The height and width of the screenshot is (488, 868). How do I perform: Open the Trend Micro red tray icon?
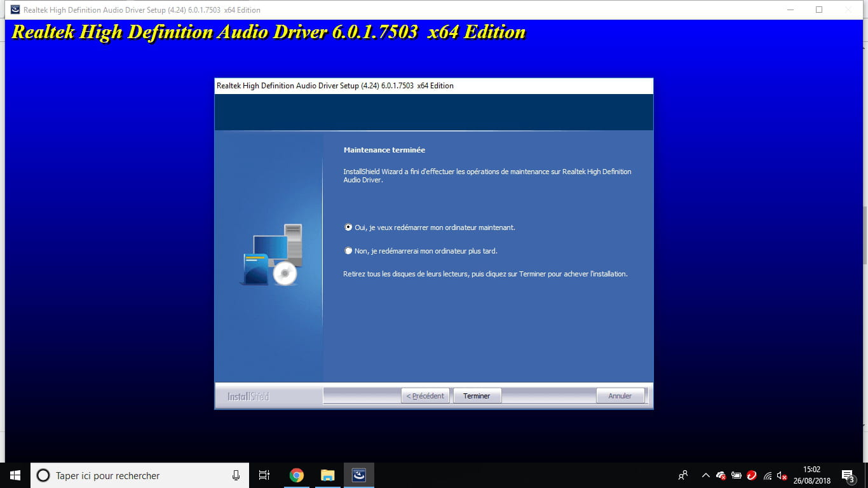coord(752,475)
